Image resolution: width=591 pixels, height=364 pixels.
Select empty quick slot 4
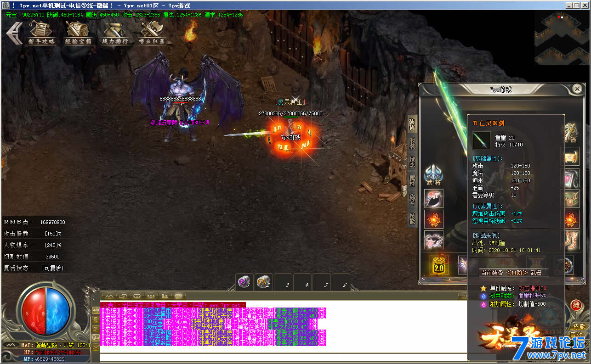click(302, 283)
